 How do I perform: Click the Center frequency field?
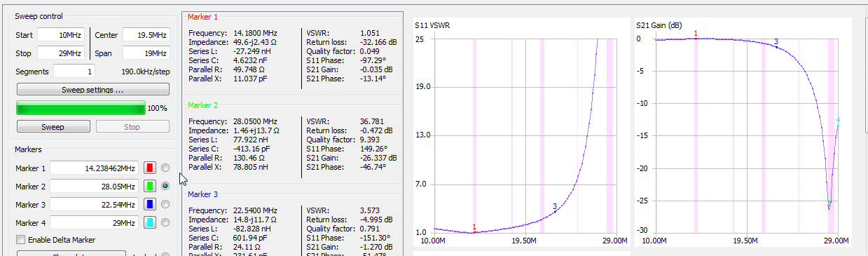click(146, 35)
